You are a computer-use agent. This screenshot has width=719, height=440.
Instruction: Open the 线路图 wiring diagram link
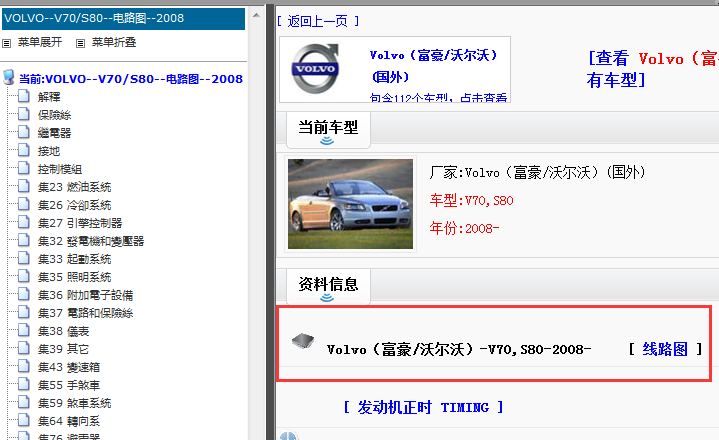click(x=665, y=349)
